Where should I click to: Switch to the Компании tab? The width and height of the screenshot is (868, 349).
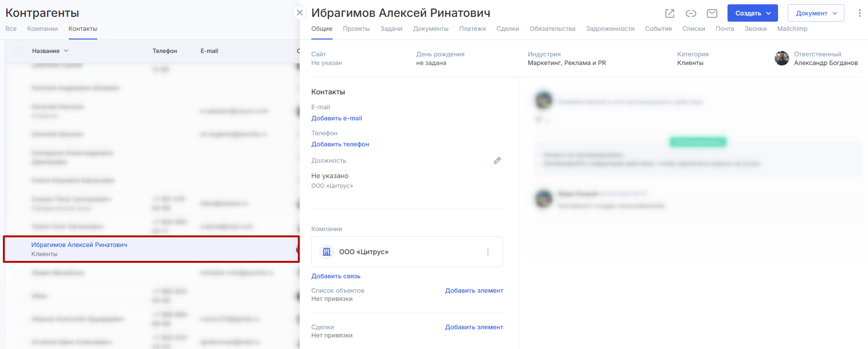[x=42, y=29]
